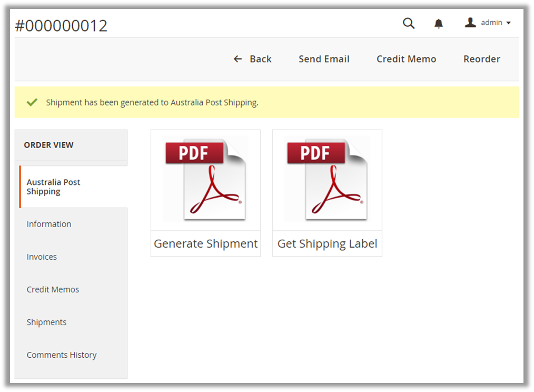
Task: Open the search magnifier icon
Action: click(409, 23)
